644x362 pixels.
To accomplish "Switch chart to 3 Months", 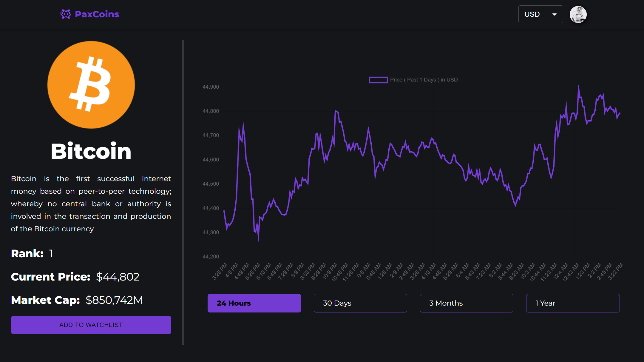I will [x=467, y=303].
